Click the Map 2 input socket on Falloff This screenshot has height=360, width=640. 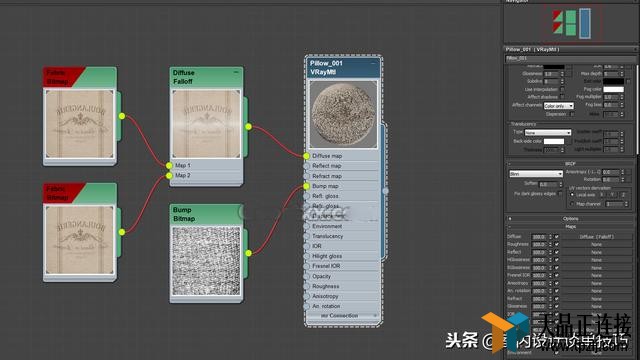[x=169, y=176]
